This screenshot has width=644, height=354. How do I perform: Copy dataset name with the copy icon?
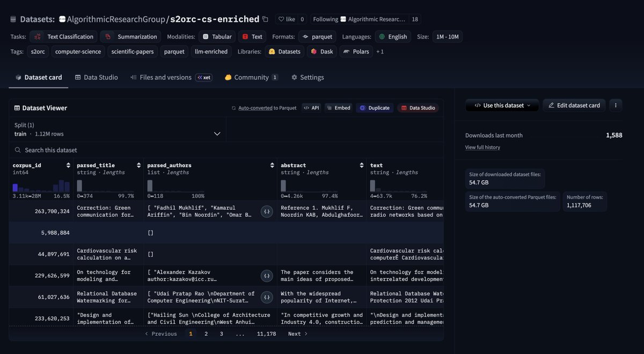coord(265,19)
